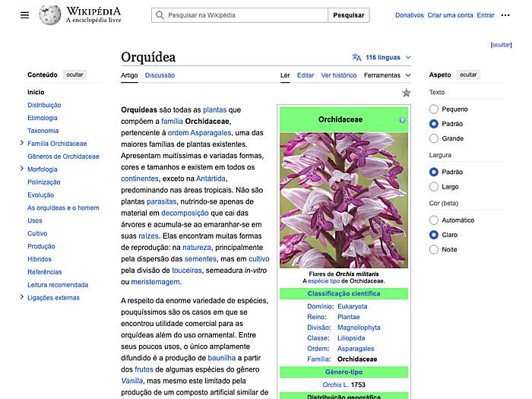Click the Wikipedia globe logo
The width and height of the screenshot is (532, 399).
[x=50, y=15]
